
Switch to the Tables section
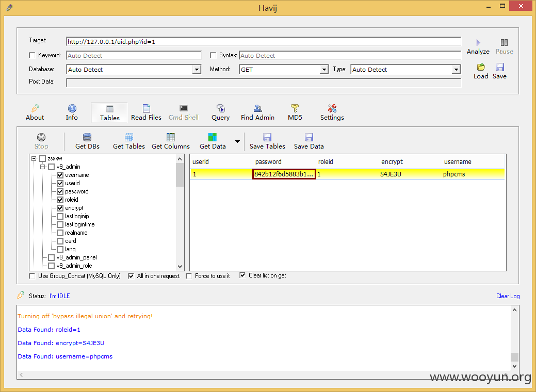pyautogui.click(x=109, y=113)
